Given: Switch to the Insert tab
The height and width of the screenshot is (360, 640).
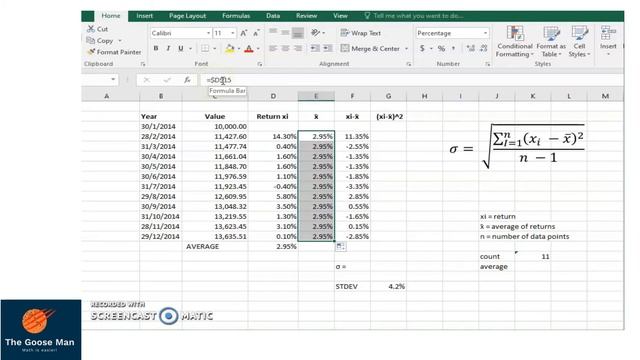Looking at the screenshot, I should tap(144, 16).
